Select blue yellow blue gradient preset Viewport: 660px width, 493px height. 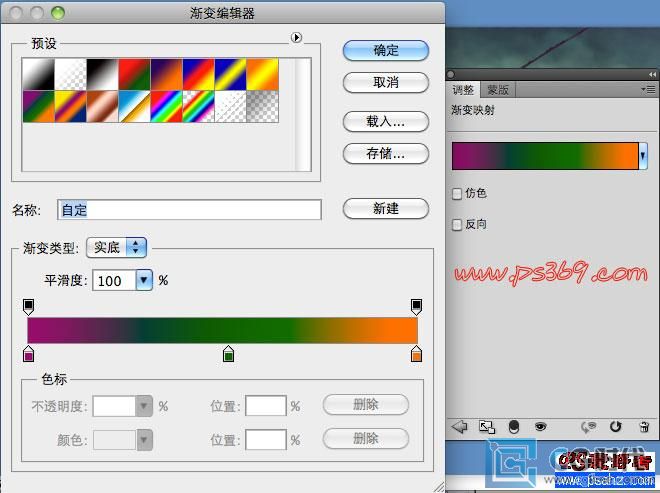(231, 75)
